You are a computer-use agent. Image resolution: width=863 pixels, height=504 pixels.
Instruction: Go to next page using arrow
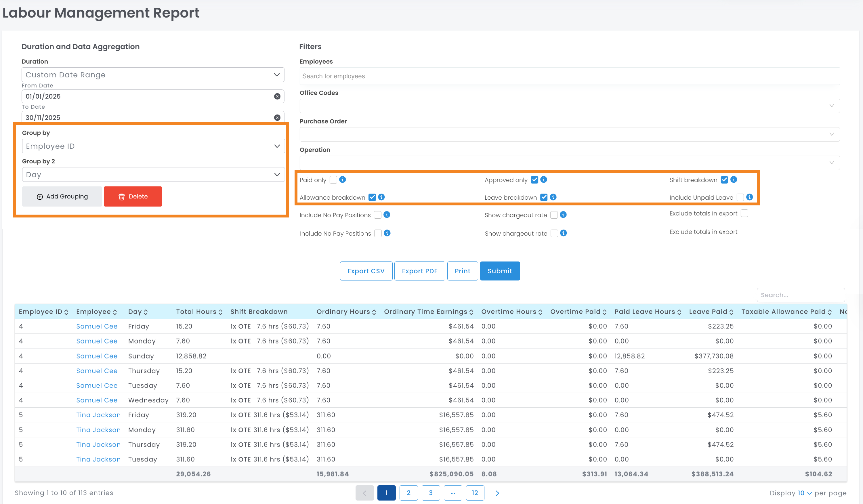(497, 493)
